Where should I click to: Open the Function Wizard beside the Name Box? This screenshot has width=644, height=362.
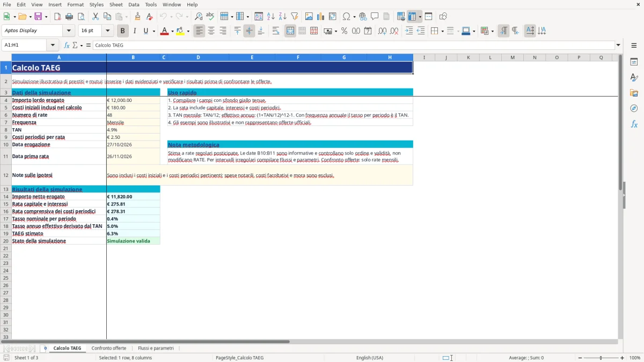tap(67, 46)
